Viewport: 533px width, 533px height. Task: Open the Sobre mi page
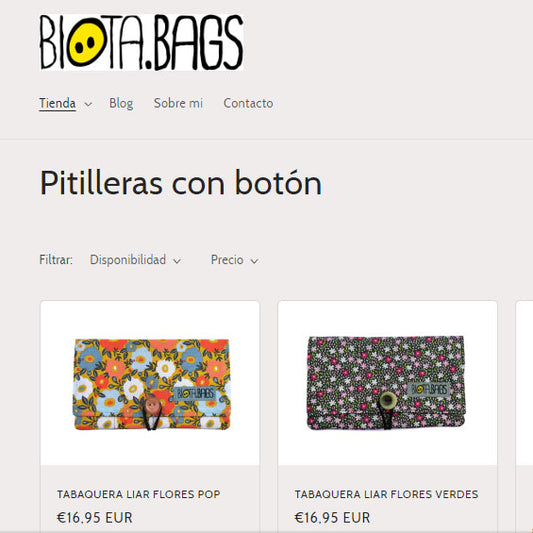[178, 103]
